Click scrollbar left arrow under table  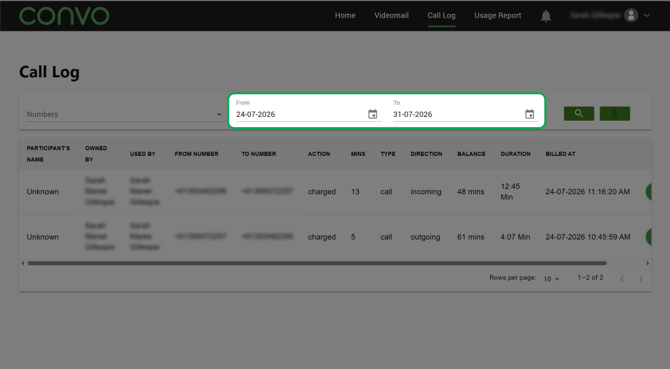click(23, 263)
